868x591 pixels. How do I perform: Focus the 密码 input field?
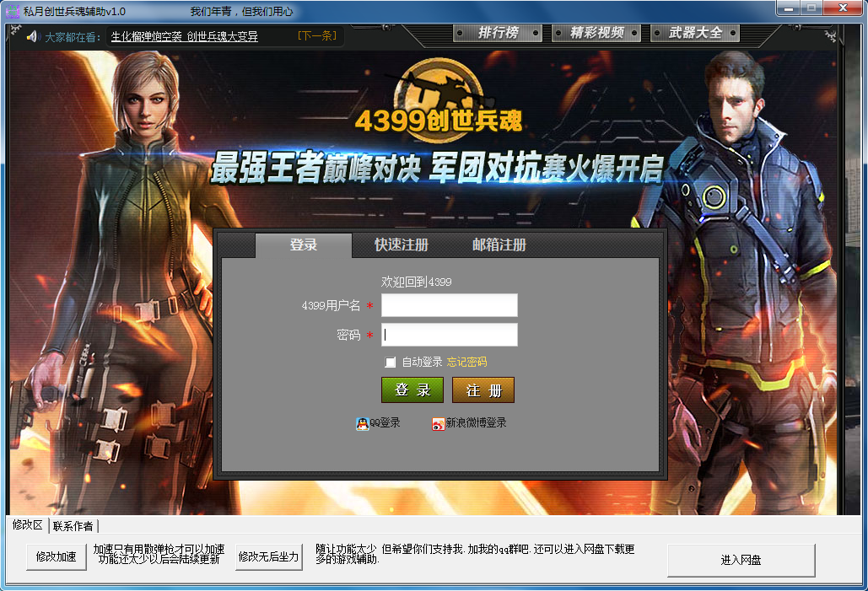pyautogui.click(x=450, y=335)
